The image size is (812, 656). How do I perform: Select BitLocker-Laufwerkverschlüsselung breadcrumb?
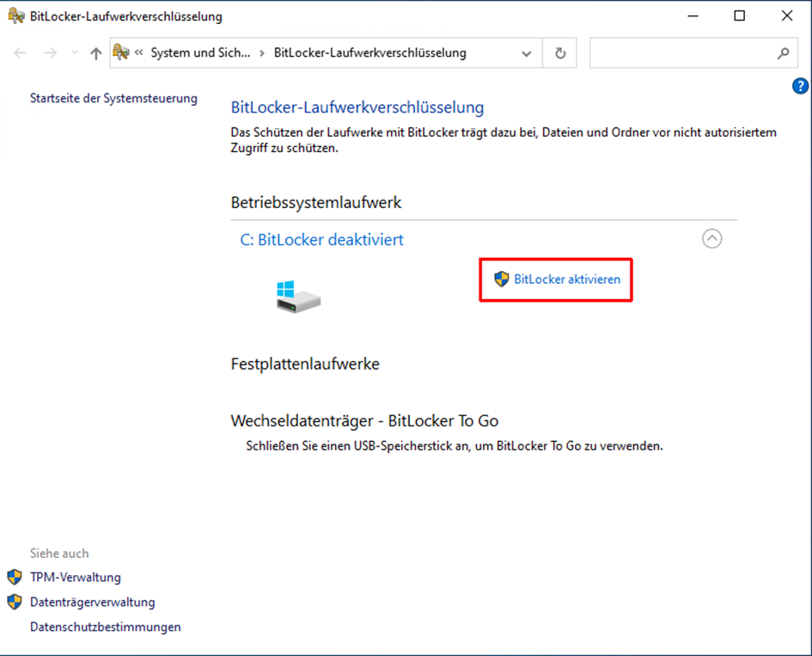pyautogui.click(x=370, y=52)
